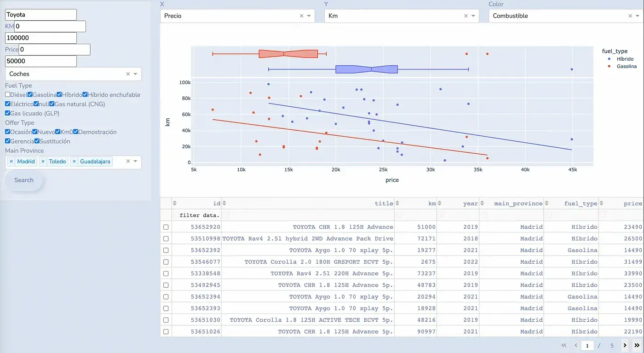Select row 53652920 TOYOTA CHR checkbox
644x353 pixels.
point(166,227)
